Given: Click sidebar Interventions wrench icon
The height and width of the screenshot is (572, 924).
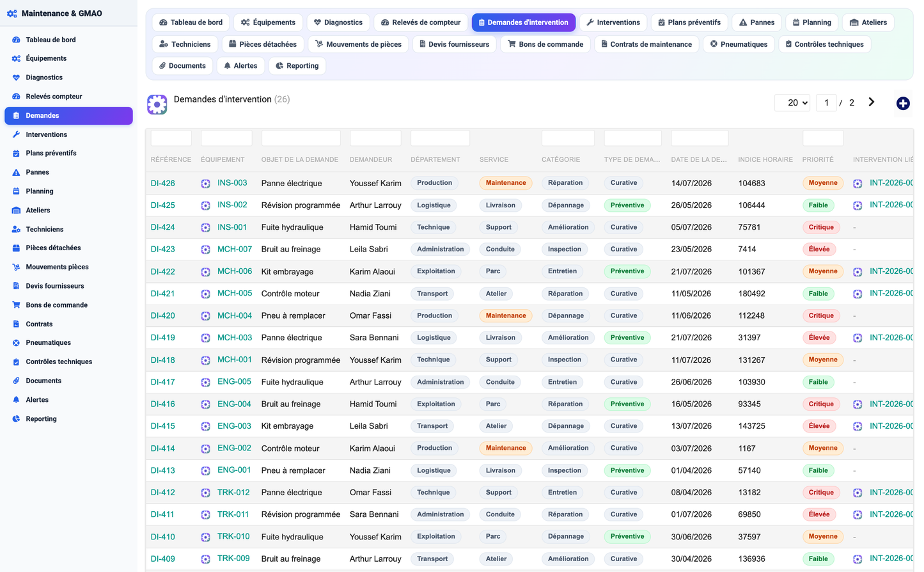Looking at the screenshot, I should (x=16, y=134).
